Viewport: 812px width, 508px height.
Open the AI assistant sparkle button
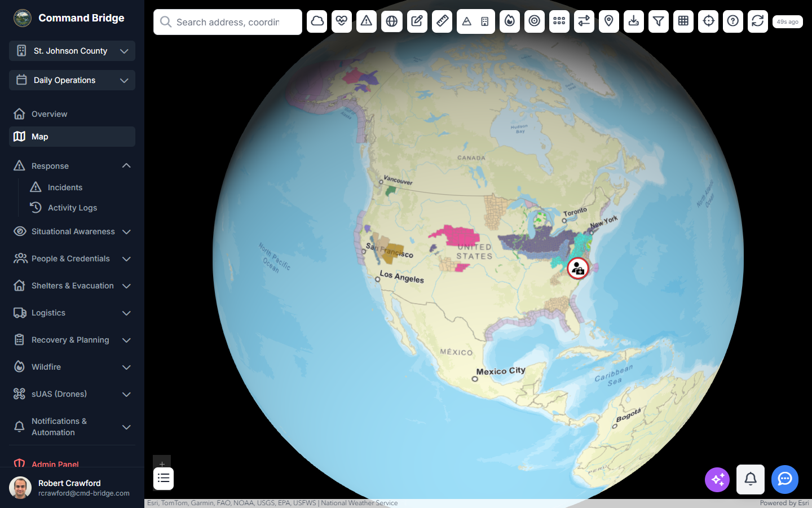(717, 479)
